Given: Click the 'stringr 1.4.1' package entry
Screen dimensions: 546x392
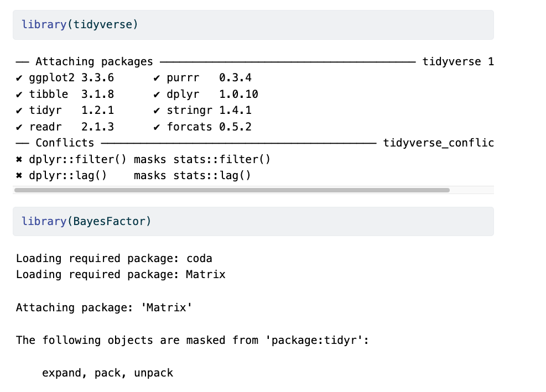Looking at the screenshot, I should click(x=209, y=111).
